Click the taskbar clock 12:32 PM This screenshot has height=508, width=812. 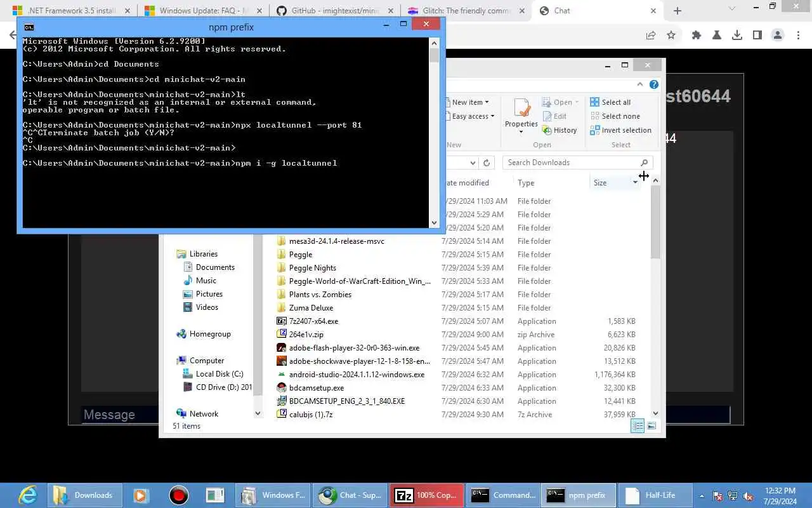(780, 496)
